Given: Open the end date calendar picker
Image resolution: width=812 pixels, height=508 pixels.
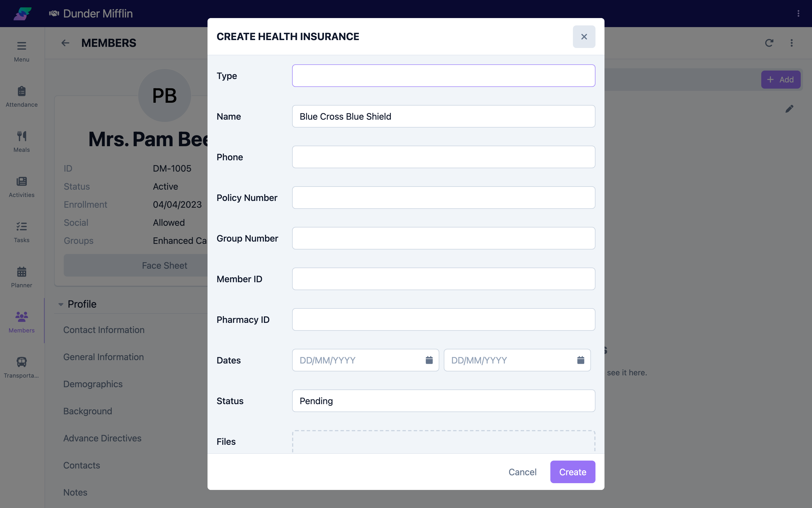Looking at the screenshot, I should point(581,360).
